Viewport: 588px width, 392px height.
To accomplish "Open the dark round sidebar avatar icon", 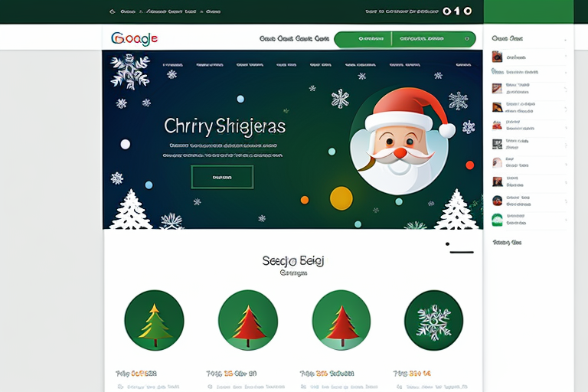I will tap(497, 201).
